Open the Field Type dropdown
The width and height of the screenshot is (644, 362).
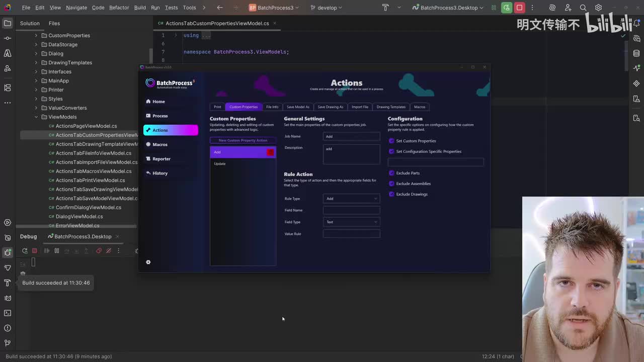tap(351, 222)
